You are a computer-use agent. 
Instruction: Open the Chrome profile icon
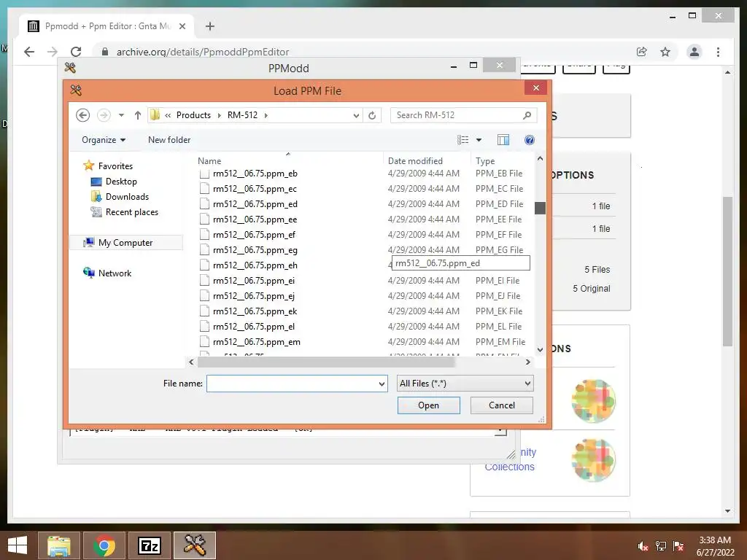click(x=694, y=52)
